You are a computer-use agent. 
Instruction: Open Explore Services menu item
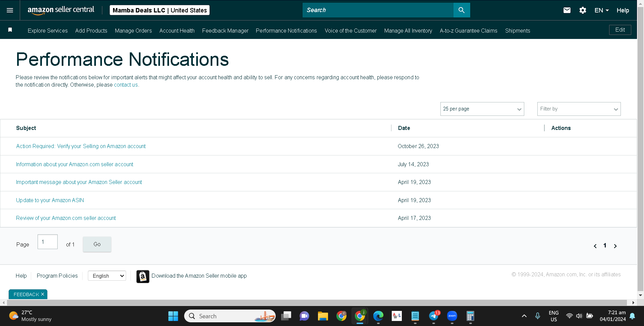pos(48,31)
